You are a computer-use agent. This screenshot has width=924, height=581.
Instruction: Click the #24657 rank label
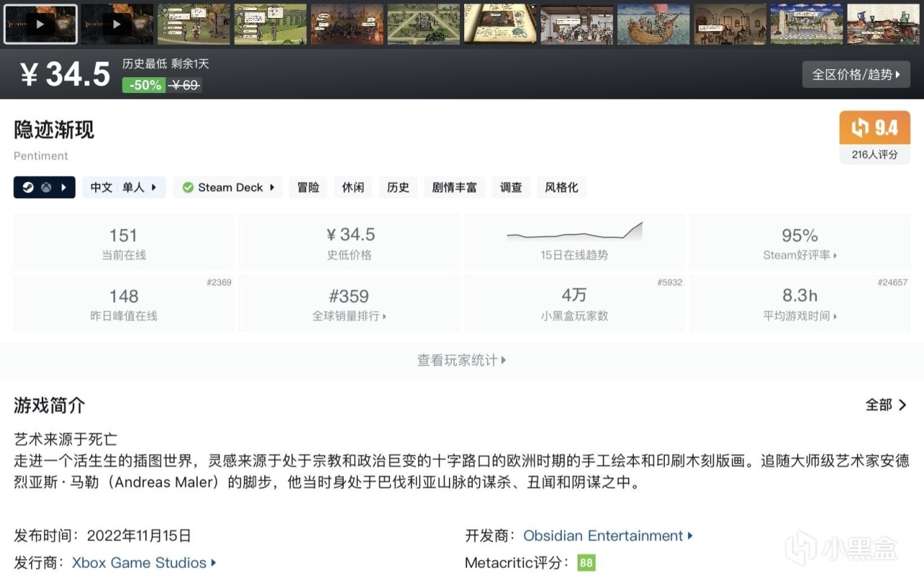tap(892, 282)
